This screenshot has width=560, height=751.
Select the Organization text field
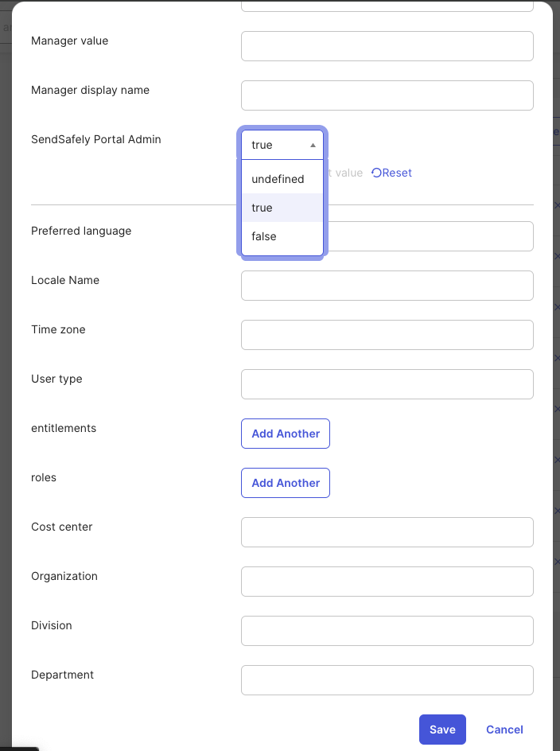pyautogui.click(x=387, y=582)
